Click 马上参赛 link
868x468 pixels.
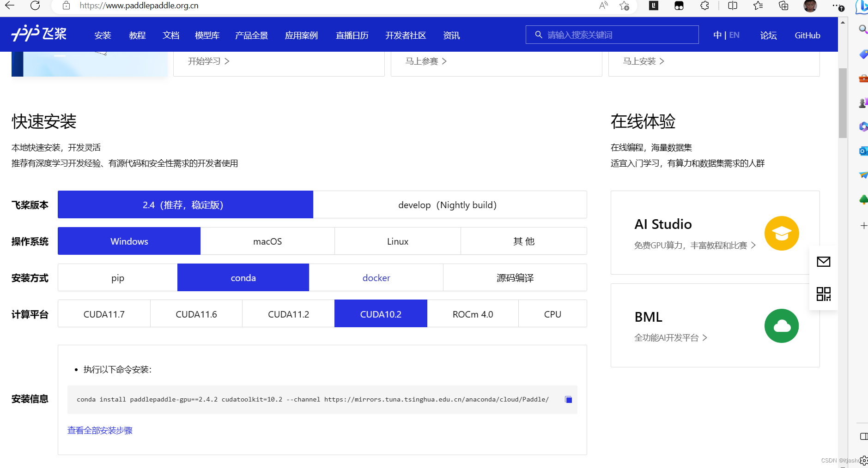coord(426,61)
